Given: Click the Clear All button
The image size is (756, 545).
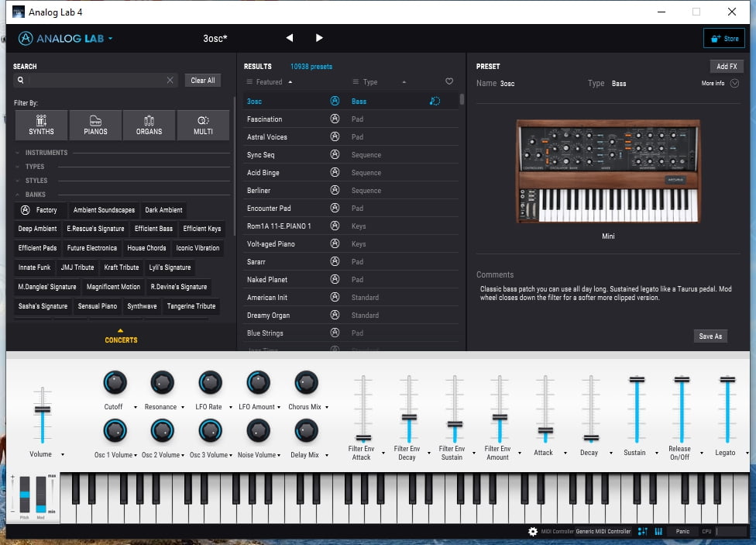Looking at the screenshot, I should tap(202, 80).
